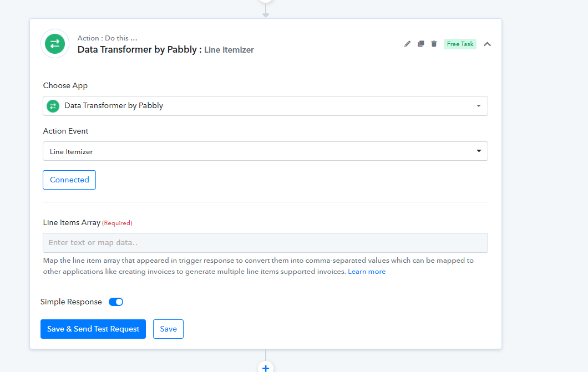The width and height of the screenshot is (588, 372).
Task: Toggle the Simple Response switch
Action: [116, 302]
